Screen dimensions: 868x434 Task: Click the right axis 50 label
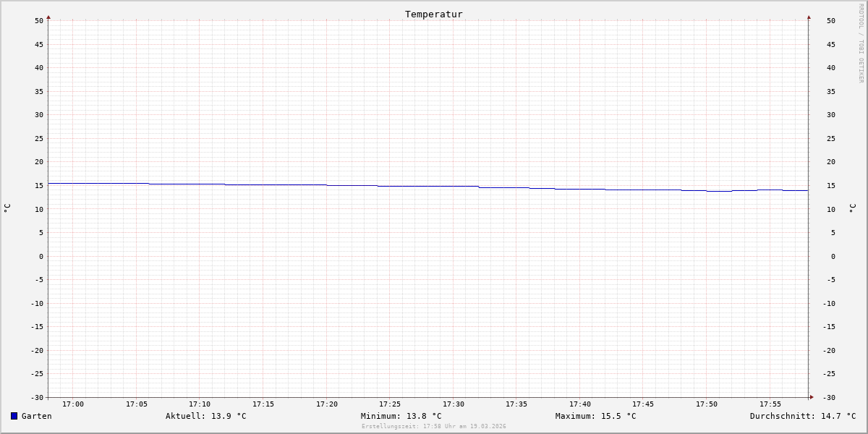831,21
